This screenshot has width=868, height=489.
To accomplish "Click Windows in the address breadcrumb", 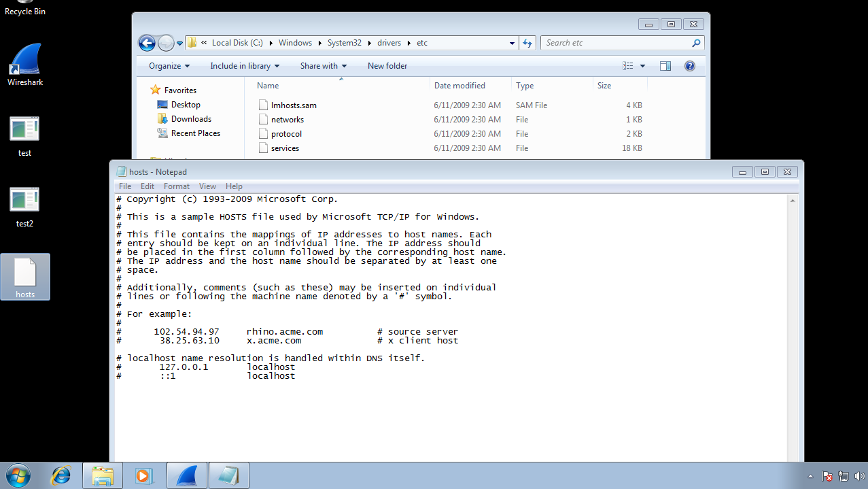I will click(x=295, y=43).
